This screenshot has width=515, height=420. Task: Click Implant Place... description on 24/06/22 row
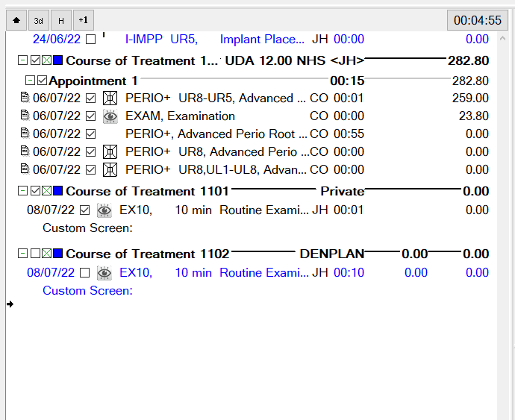click(262, 40)
